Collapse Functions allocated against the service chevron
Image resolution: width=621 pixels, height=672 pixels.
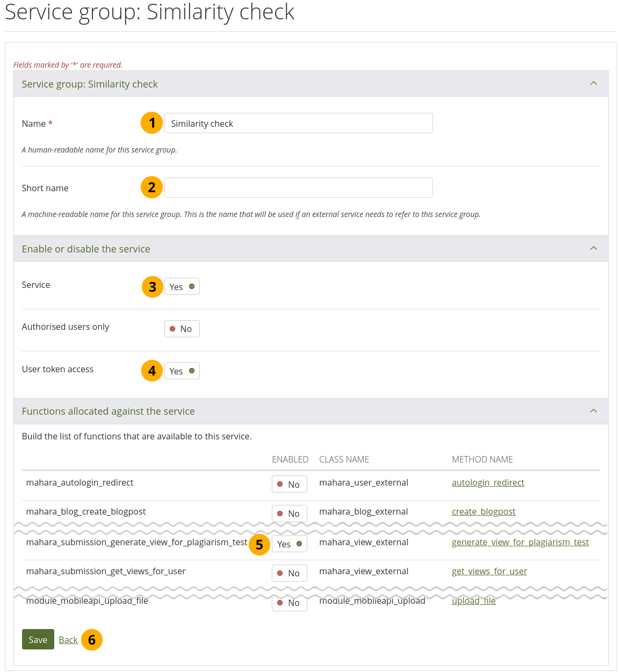tap(593, 411)
